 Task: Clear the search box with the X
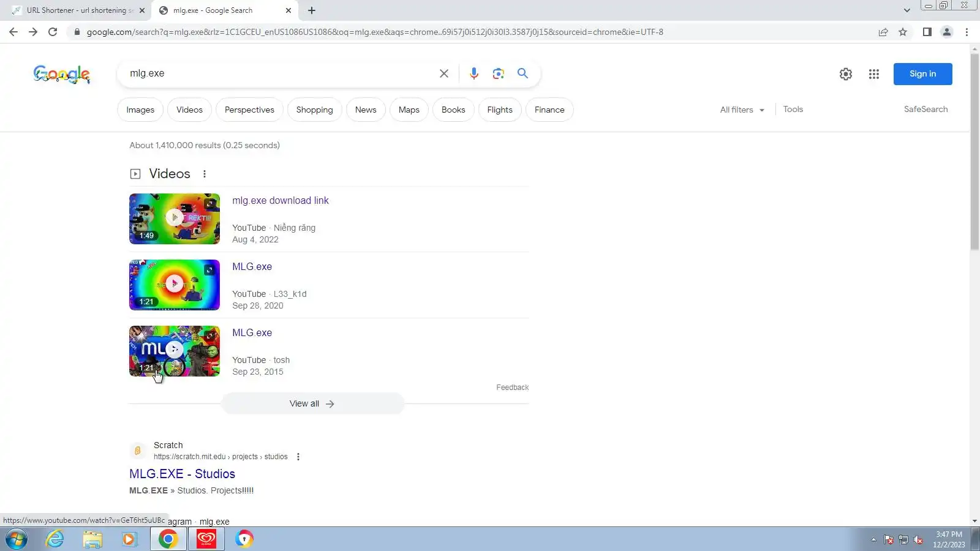point(444,73)
